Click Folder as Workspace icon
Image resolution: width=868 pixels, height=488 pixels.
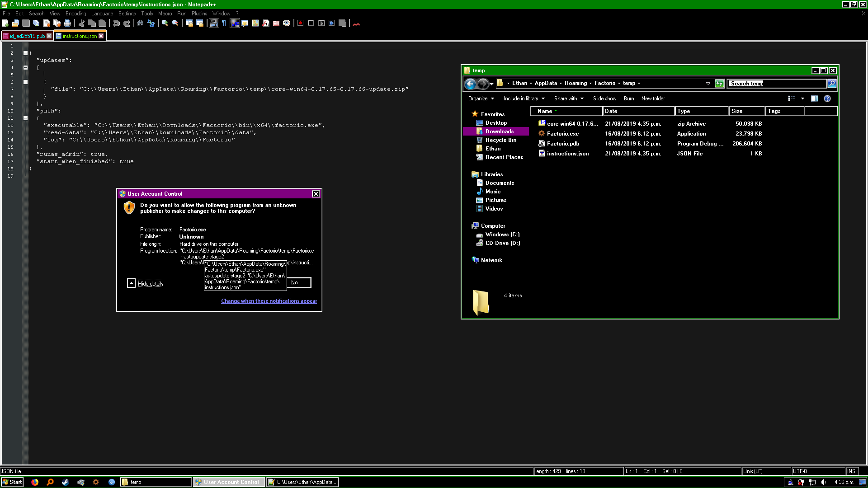click(276, 23)
